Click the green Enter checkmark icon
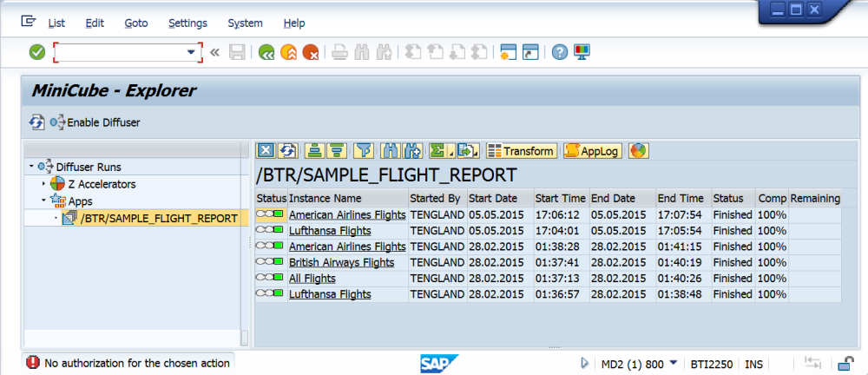The image size is (868, 375). 36,52
